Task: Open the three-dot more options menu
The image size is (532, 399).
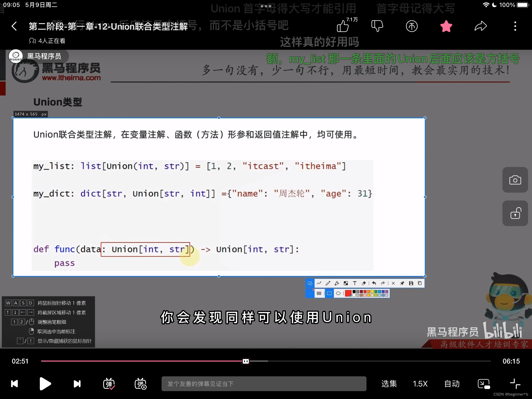Action: click(515, 26)
